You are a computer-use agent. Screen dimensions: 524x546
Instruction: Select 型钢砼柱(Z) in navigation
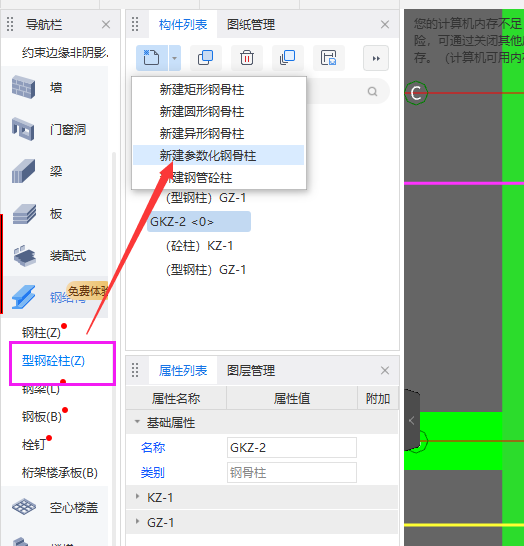click(x=53, y=361)
